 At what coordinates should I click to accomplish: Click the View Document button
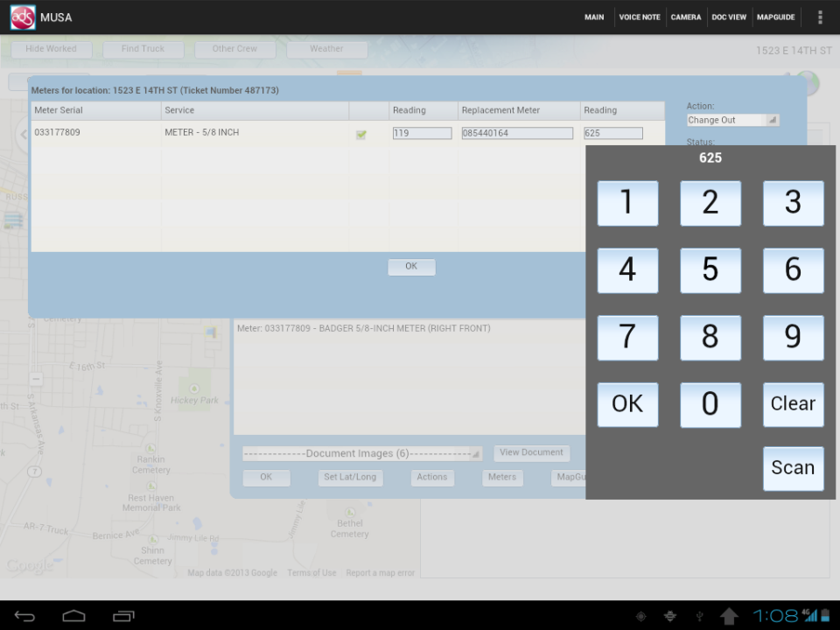pyautogui.click(x=531, y=452)
